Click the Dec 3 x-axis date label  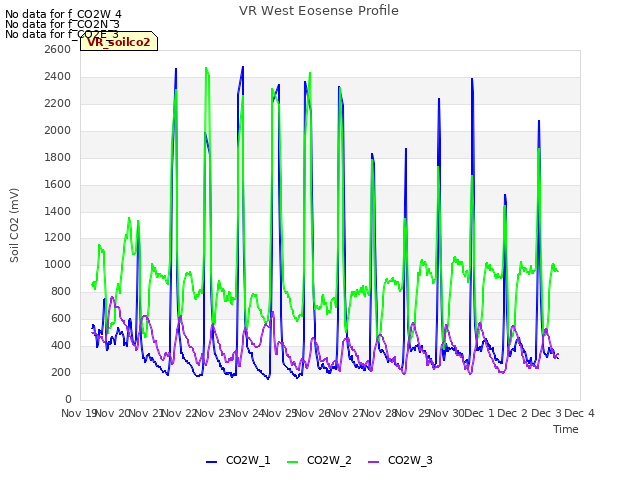pos(547,413)
